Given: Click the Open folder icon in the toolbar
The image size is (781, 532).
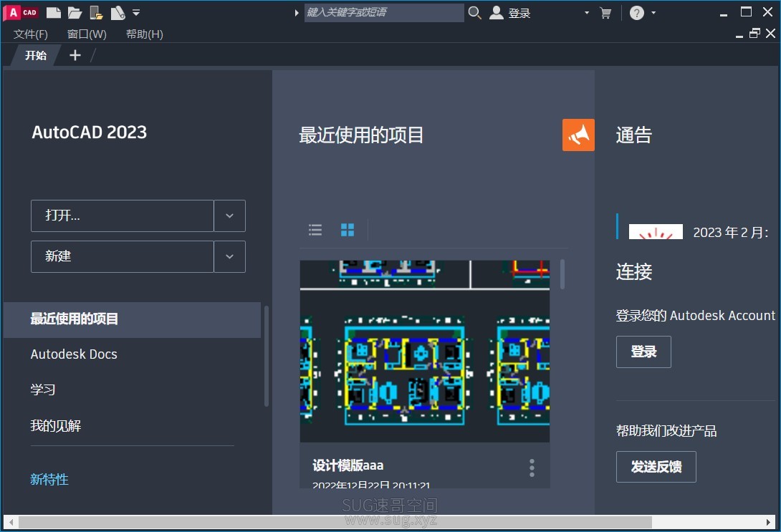Looking at the screenshot, I should click(x=75, y=12).
